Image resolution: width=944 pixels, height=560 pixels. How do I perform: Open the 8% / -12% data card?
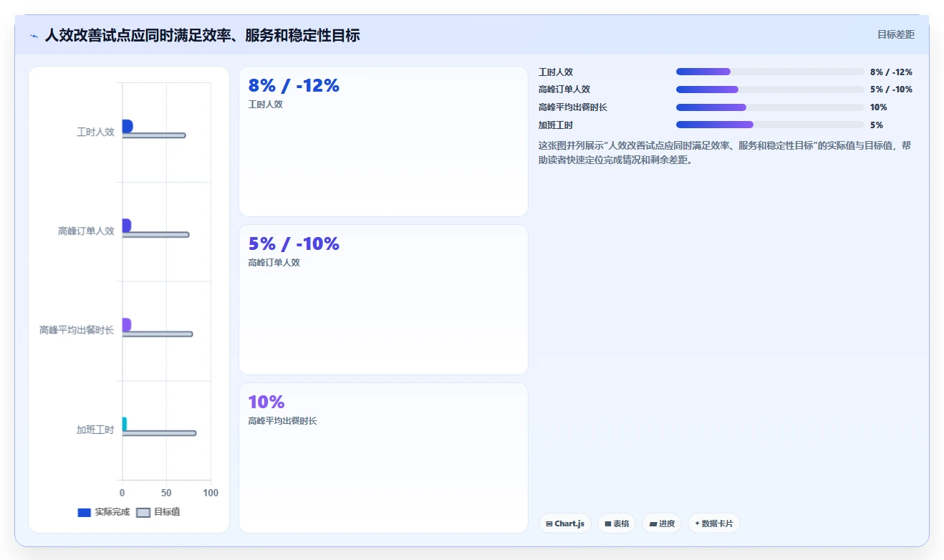tap(383, 142)
